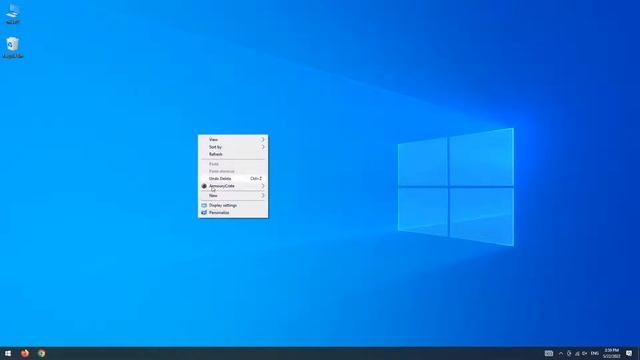Image resolution: width=640 pixels, height=360 pixels.
Task: Open the touch keyboard tray icon
Action: [x=549, y=353]
